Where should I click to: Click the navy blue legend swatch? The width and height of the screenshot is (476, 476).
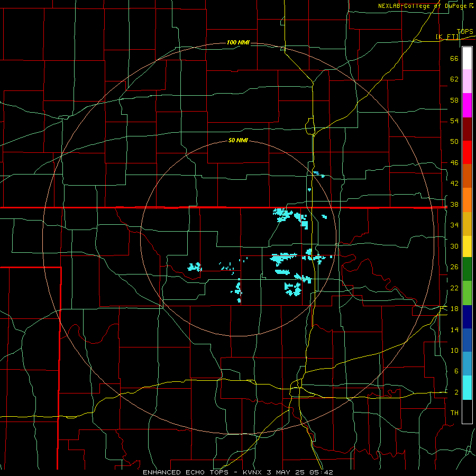point(467,317)
